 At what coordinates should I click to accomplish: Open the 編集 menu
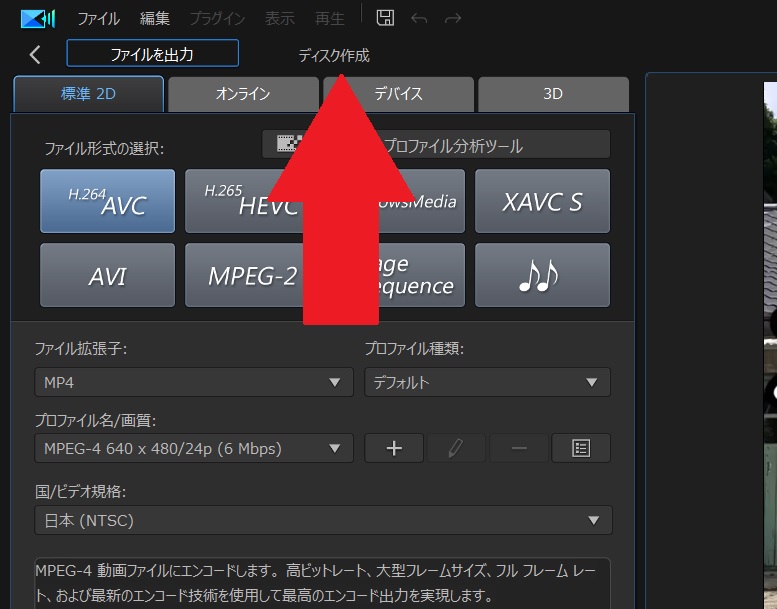coord(155,19)
